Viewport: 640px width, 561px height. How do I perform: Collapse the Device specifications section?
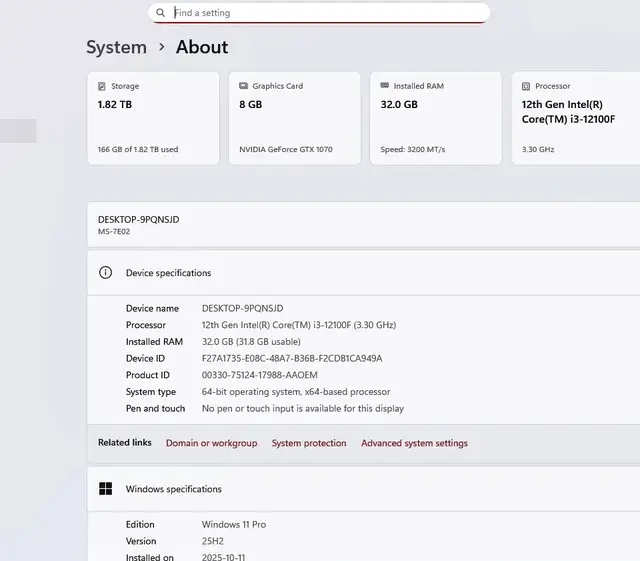(360, 273)
